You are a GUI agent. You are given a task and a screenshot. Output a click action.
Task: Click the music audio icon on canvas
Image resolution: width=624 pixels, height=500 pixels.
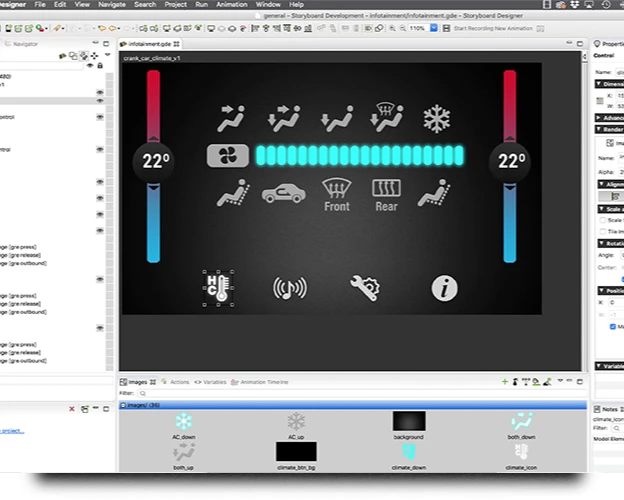tap(290, 288)
